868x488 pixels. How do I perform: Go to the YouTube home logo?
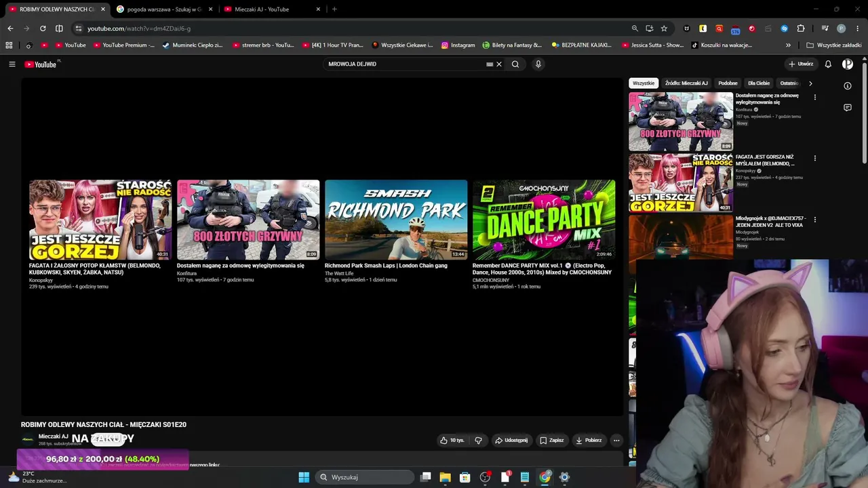point(41,64)
